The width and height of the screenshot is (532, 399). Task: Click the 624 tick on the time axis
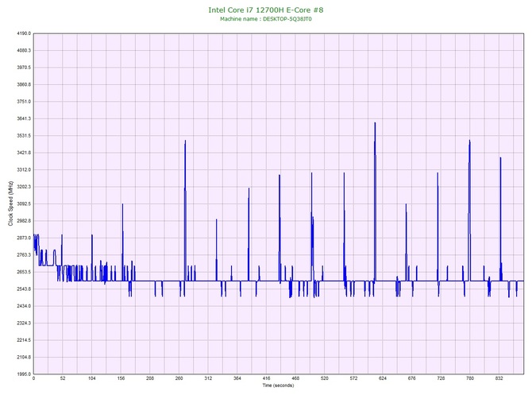[x=383, y=378]
